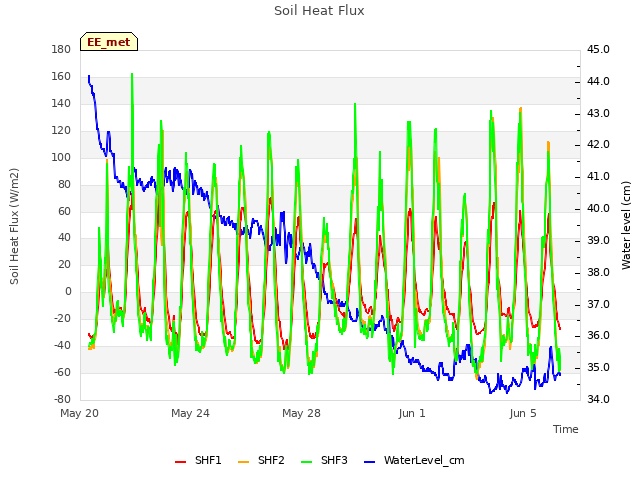Image resolution: width=640 pixels, height=480 pixels.
Task: Click the orange SHF2 legend color marker
Action: 243,462
